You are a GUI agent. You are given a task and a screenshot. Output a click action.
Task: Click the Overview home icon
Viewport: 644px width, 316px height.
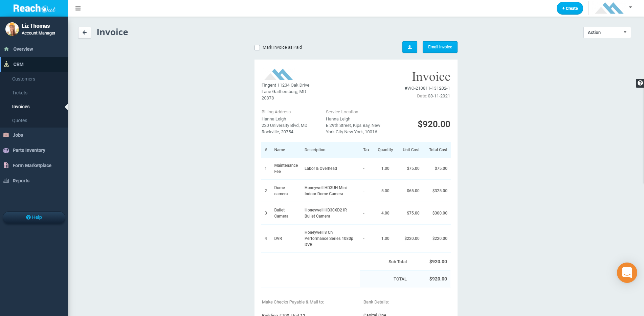click(6, 49)
